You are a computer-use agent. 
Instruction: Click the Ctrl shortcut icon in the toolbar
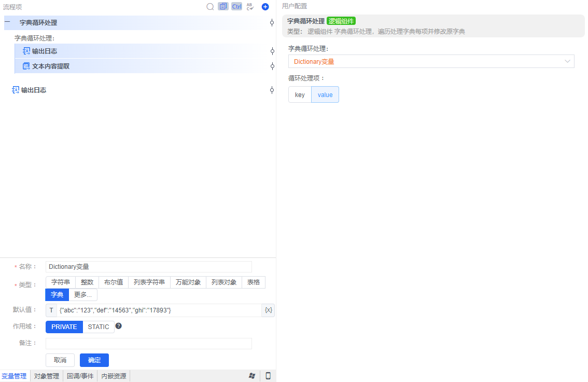(x=236, y=6)
